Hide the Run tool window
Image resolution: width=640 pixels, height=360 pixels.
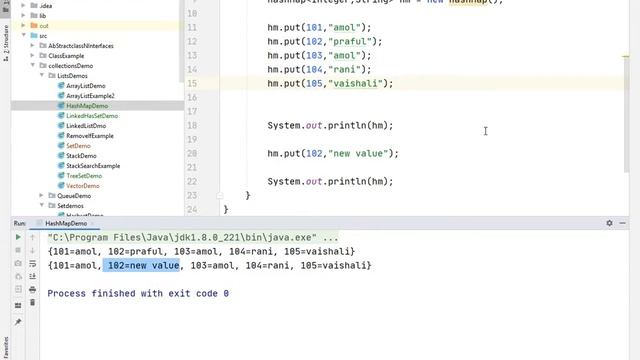[x=622, y=223]
